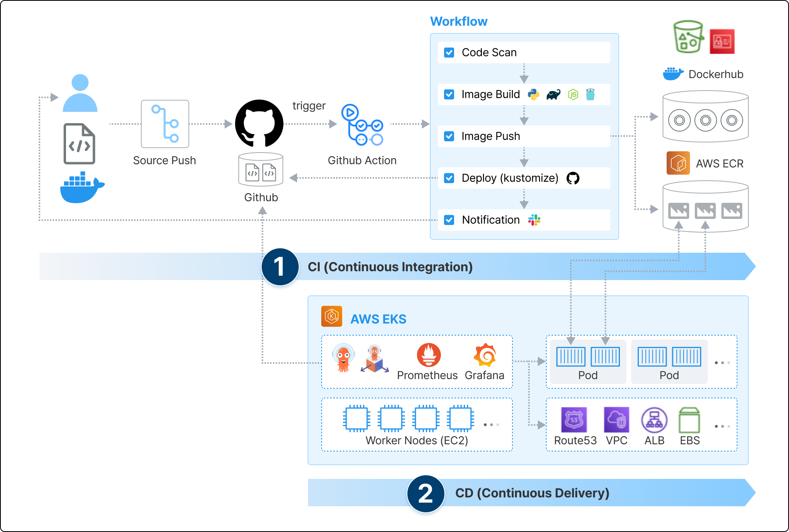
Task: Click the Route53 label
Action: pyautogui.click(x=575, y=441)
